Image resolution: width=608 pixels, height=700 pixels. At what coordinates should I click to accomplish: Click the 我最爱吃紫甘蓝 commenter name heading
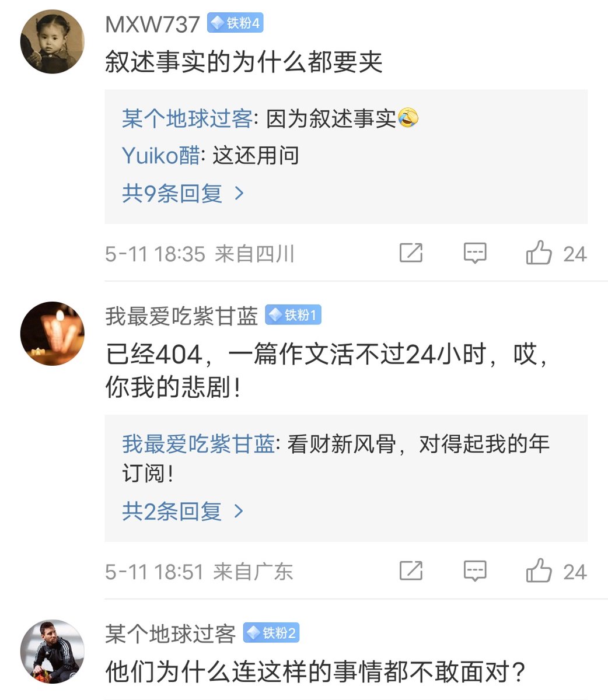181,316
